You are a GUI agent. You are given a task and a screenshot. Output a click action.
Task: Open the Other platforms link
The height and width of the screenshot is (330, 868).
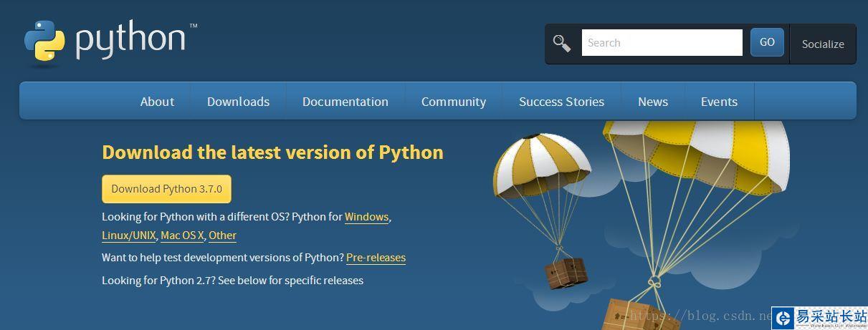tap(222, 236)
